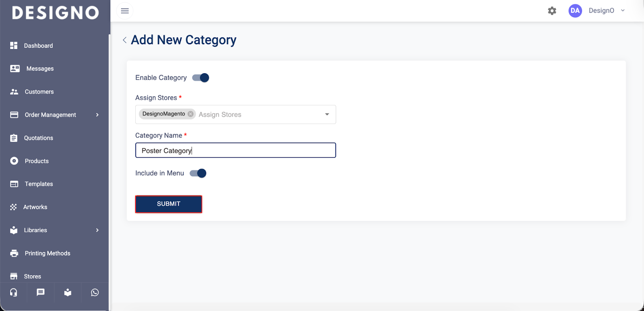This screenshot has height=311, width=644.
Task: Open the chat message icon in bottom bar
Action: pos(41,292)
